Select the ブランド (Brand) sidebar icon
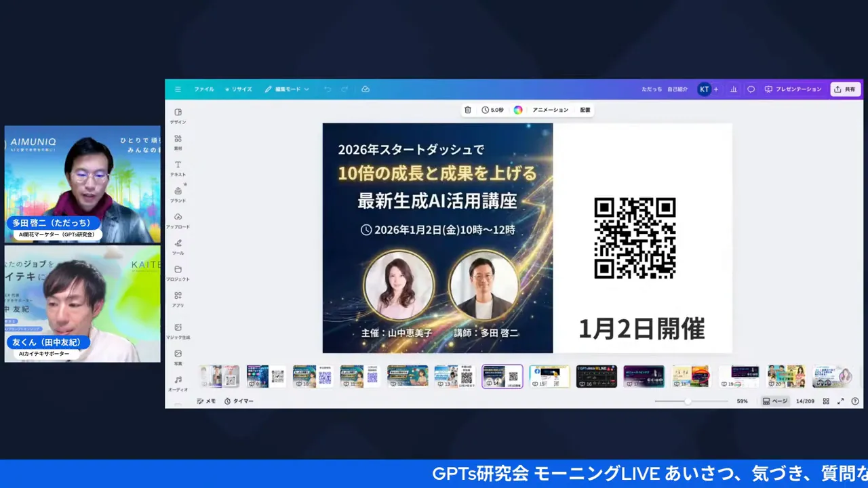868x488 pixels. click(178, 195)
